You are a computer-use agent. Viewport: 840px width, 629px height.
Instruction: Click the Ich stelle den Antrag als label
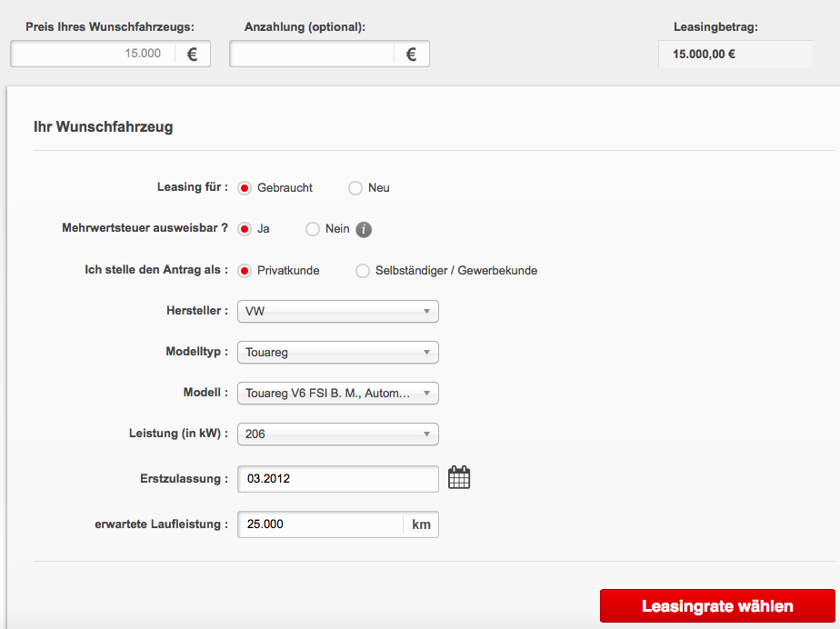(x=156, y=269)
